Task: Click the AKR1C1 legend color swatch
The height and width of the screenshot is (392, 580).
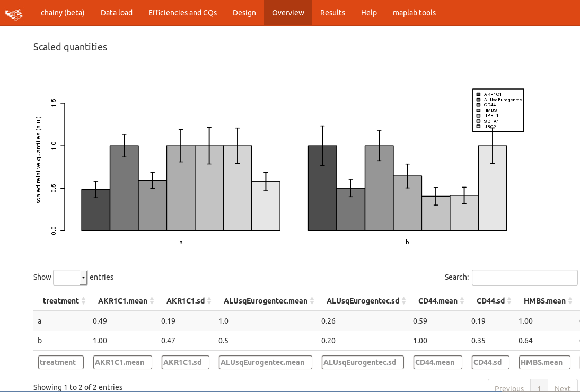Action: pos(478,94)
